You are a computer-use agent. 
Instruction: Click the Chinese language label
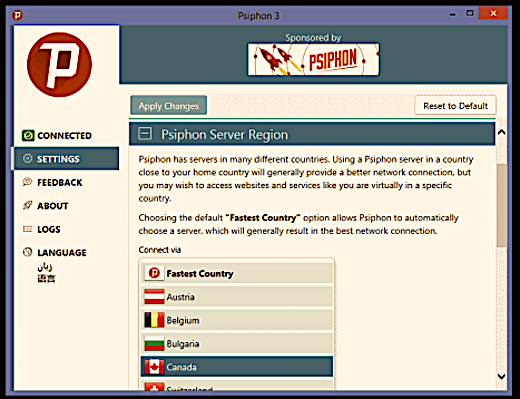pyautogui.click(x=46, y=278)
